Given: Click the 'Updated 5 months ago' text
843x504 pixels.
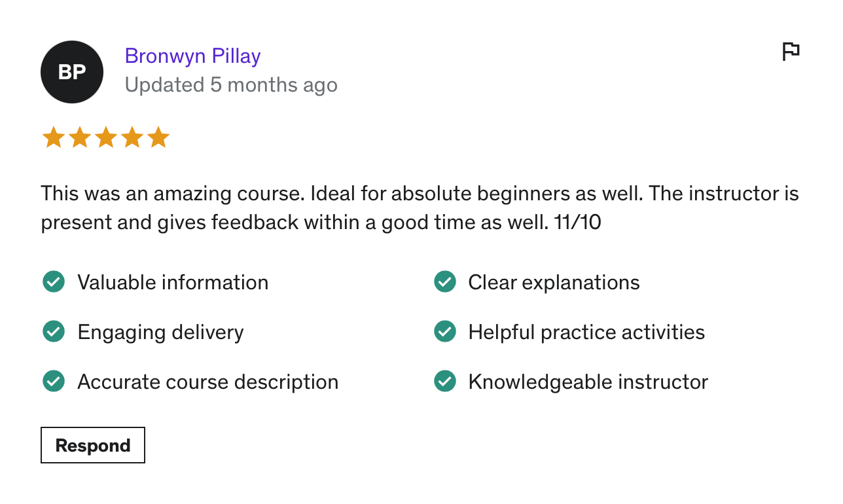Looking at the screenshot, I should tap(231, 85).
